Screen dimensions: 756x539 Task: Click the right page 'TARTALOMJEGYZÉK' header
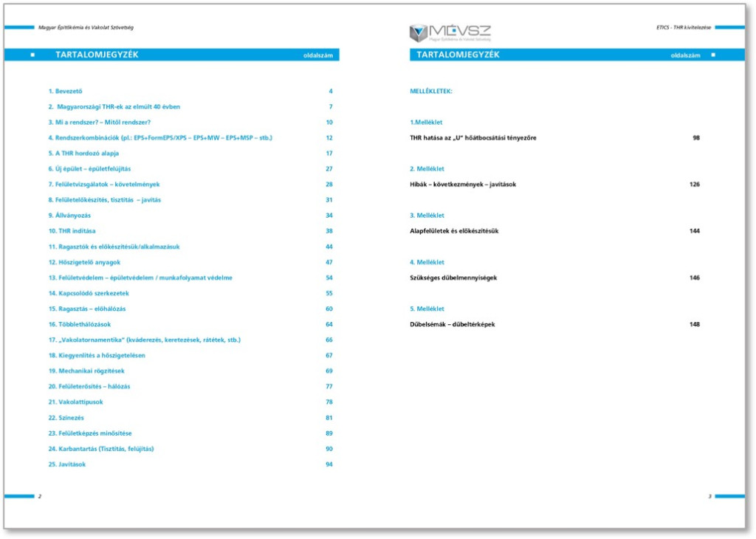(458, 55)
